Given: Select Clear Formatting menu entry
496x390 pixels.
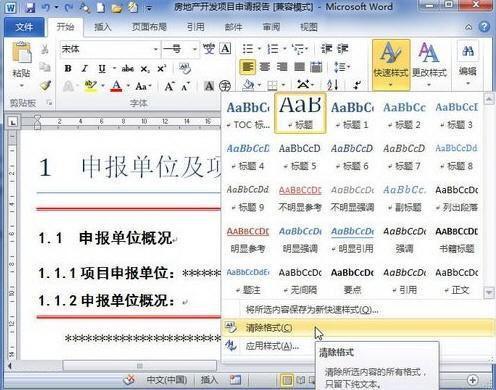Looking at the screenshot, I should tap(358, 328).
